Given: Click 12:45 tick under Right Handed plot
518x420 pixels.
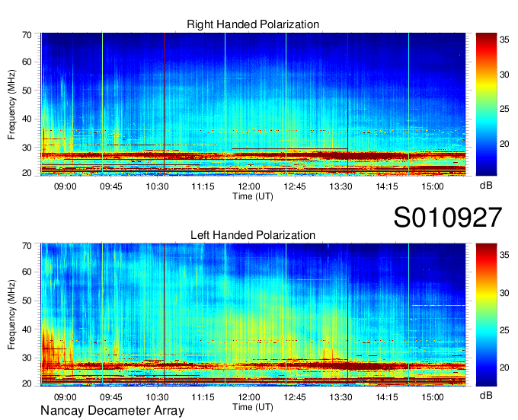Looking at the screenshot, I should point(295,186).
